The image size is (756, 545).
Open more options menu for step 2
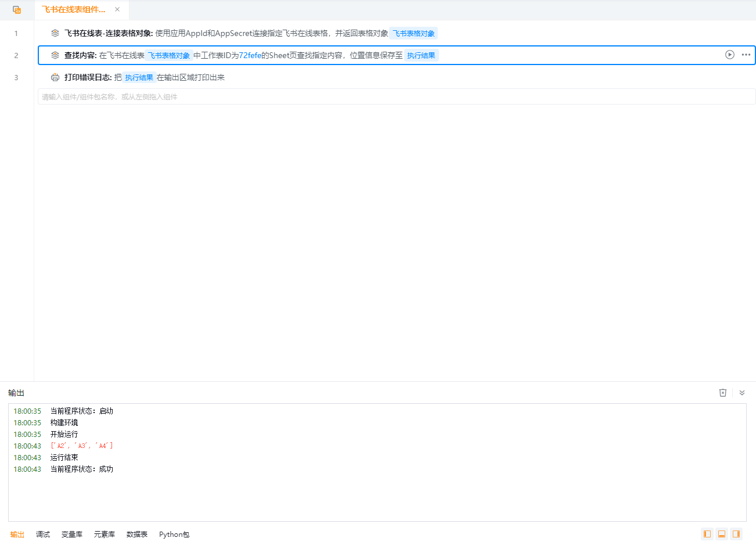click(746, 55)
